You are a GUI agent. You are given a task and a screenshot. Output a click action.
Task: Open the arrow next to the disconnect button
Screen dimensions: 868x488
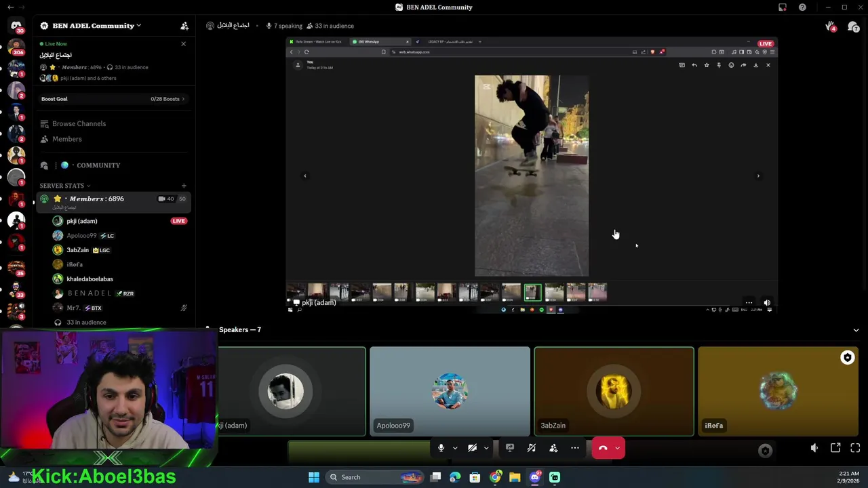[x=618, y=448]
